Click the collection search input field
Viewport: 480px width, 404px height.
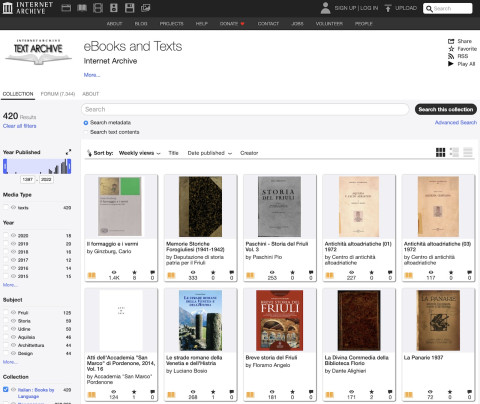(245, 109)
